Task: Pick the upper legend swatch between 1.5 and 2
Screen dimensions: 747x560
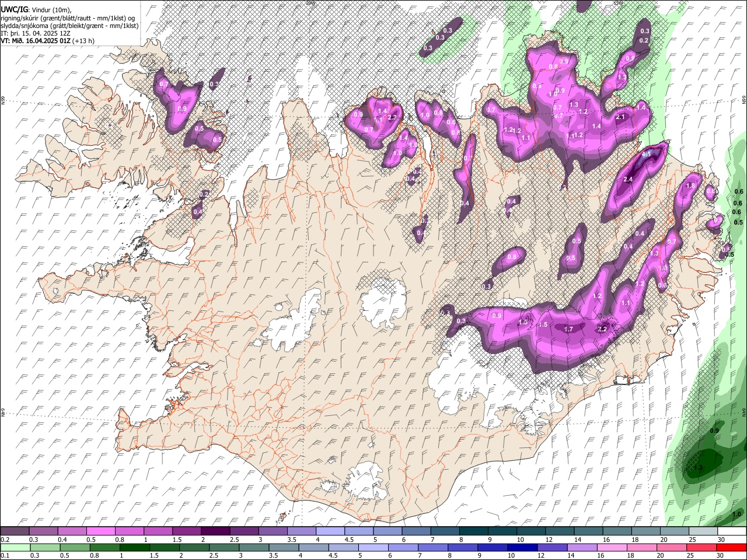Action: point(187,531)
